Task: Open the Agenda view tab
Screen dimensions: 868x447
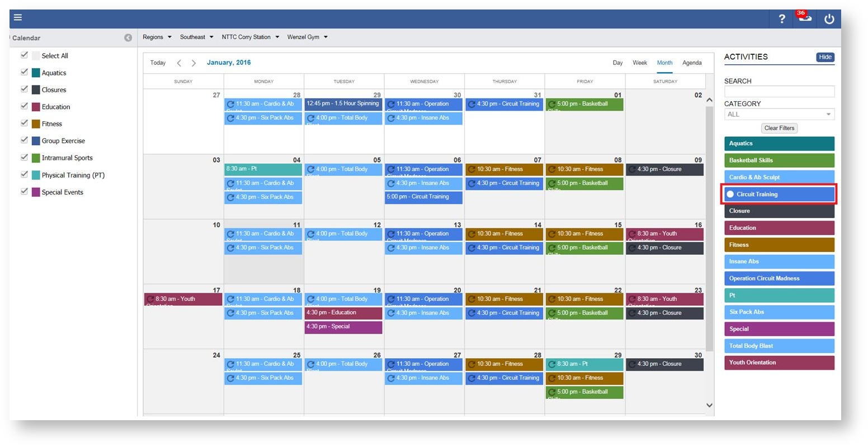Action: click(692, 63)
